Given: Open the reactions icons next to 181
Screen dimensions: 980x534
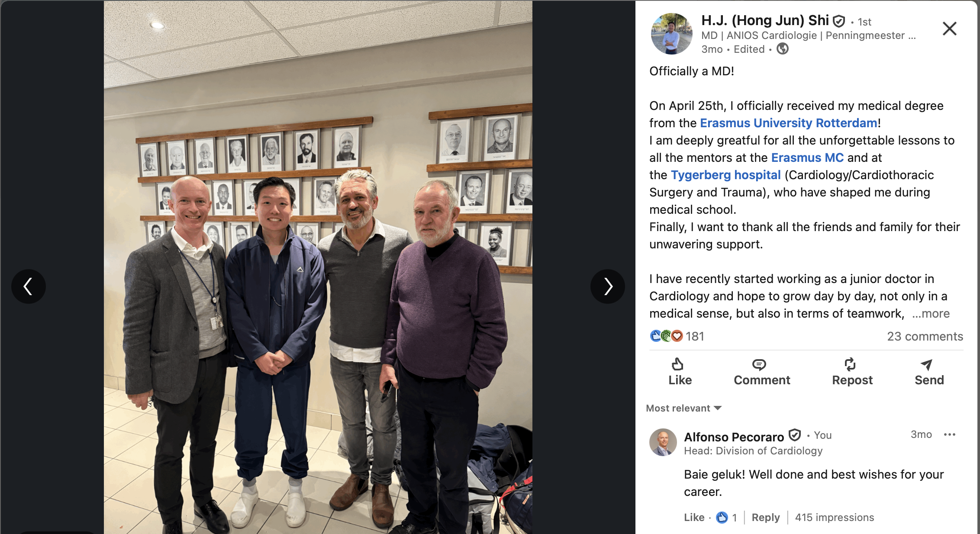Looking at the screenshot, I should pos(666,336).
